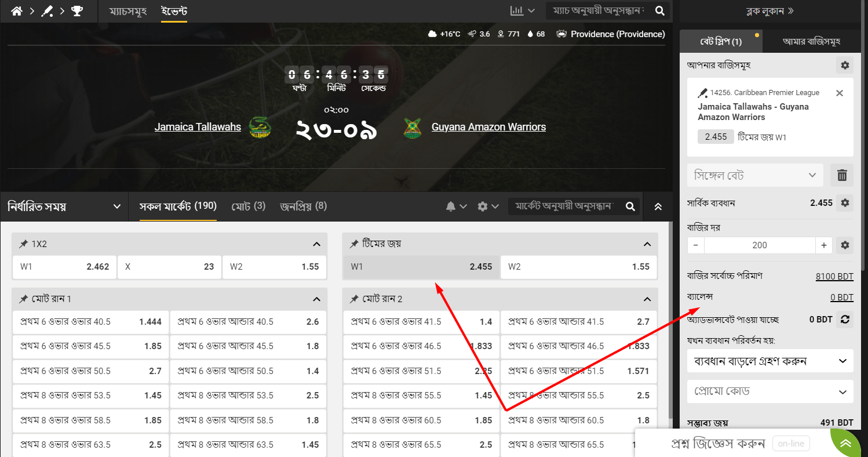Pick প্রথম 6 ওভার আন্ডার 40.5
868x457 pixels.
click(x=248, y=321)
